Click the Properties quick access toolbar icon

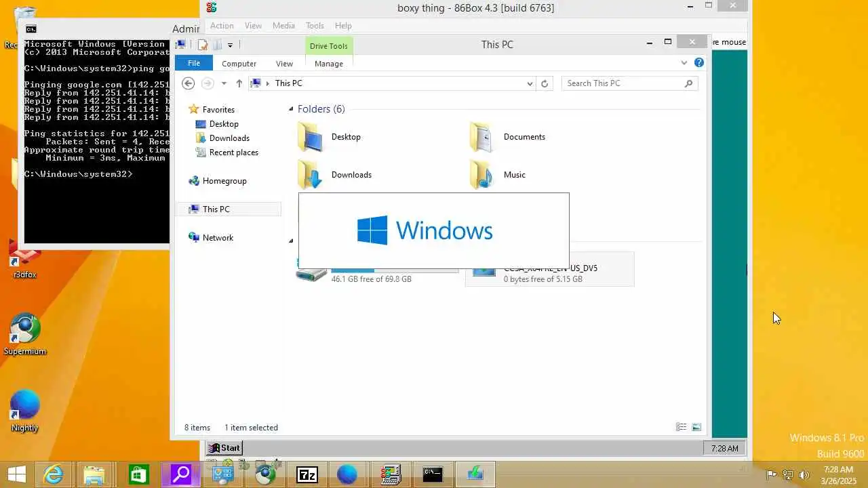pyautogui.click(x=203, y=45)
